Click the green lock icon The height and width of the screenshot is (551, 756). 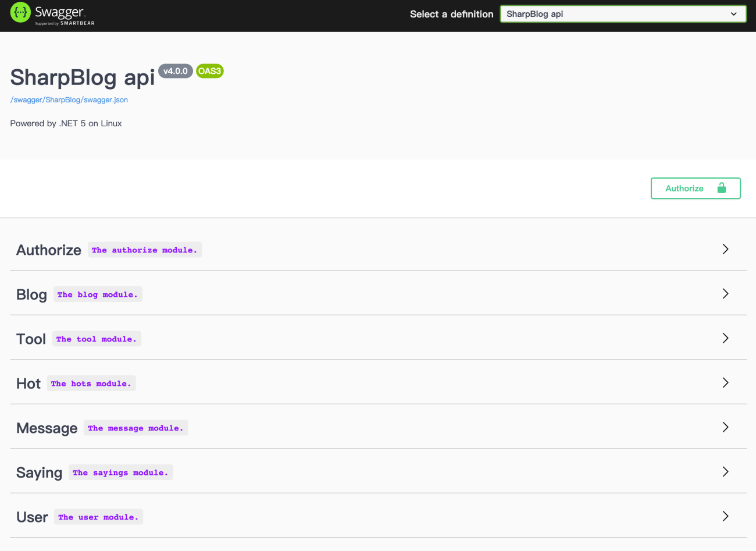click(x=722, y=188)
